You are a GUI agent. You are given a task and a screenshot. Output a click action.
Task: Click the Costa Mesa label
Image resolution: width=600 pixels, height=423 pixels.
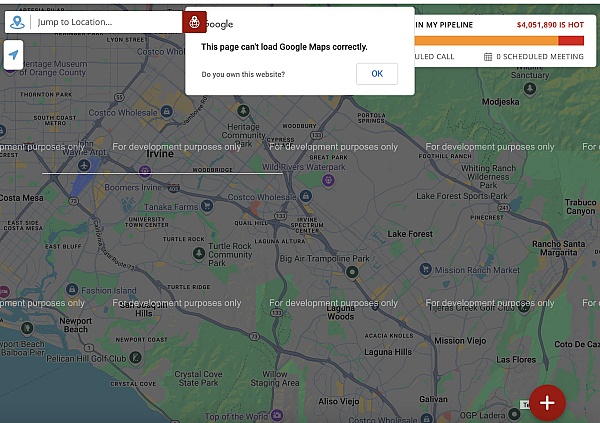21,198
